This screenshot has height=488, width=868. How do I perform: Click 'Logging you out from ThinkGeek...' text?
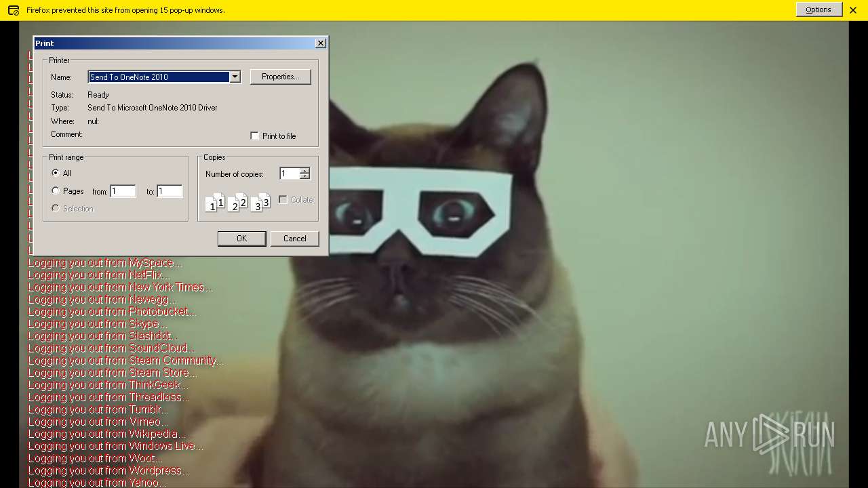pyautogui.click(x=108, y=385)
